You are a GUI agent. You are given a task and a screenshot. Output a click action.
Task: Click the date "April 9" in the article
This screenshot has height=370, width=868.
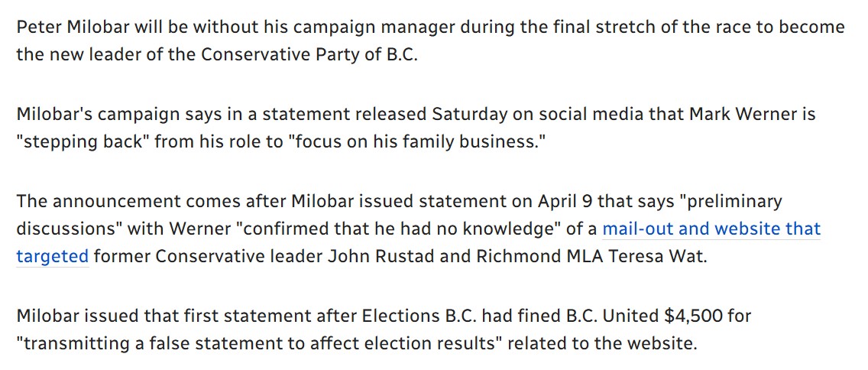(x=565, y=202)
